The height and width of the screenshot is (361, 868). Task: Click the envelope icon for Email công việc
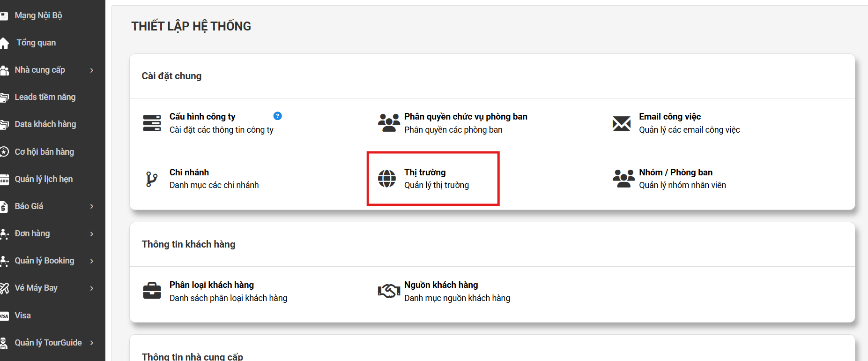pyautogui.click(x=622, y=123)
